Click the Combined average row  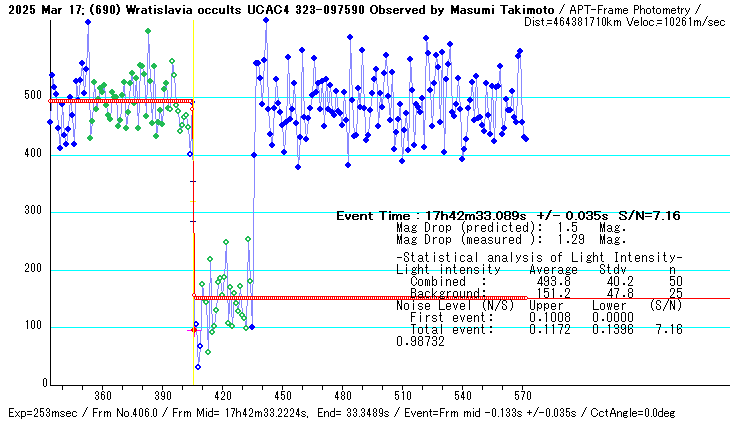(x=540, y=282)
